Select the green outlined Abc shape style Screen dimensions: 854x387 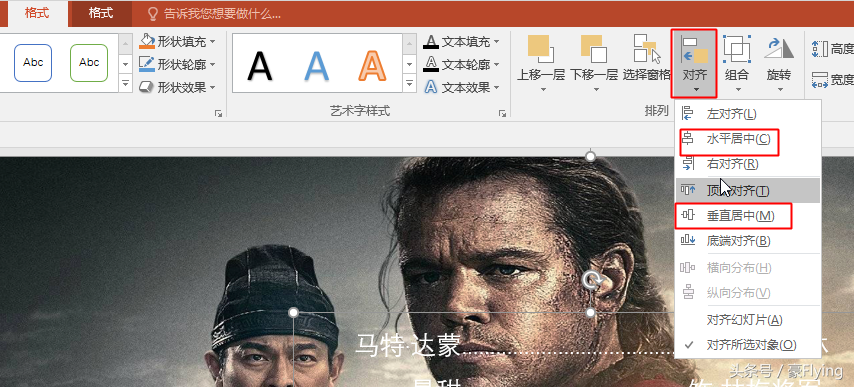point(89,63)
